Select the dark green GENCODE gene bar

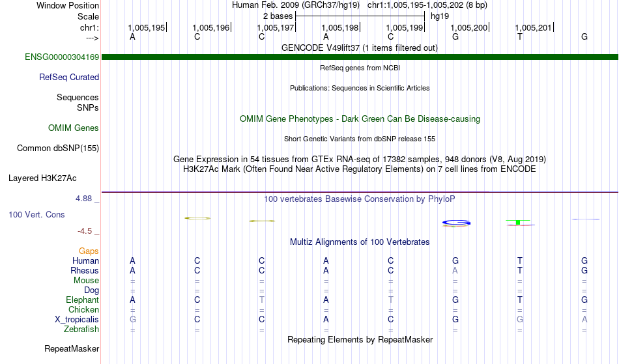pos(360,57)
